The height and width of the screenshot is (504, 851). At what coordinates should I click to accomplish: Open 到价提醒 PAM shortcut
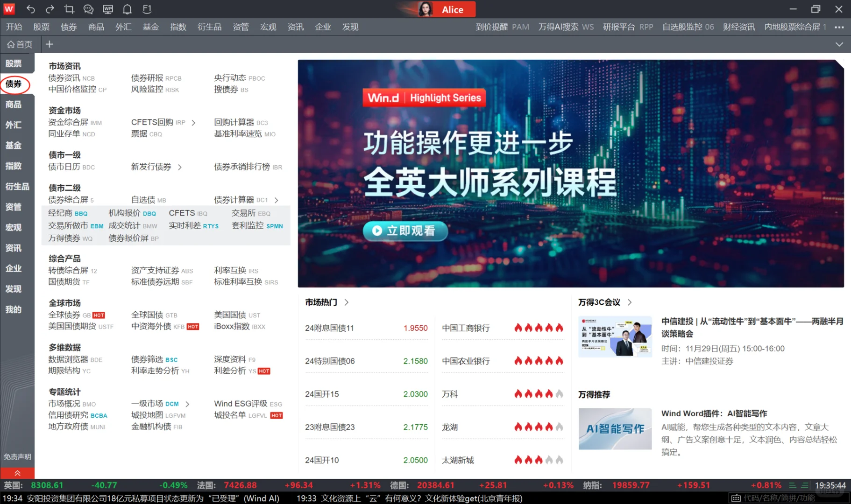502,27
